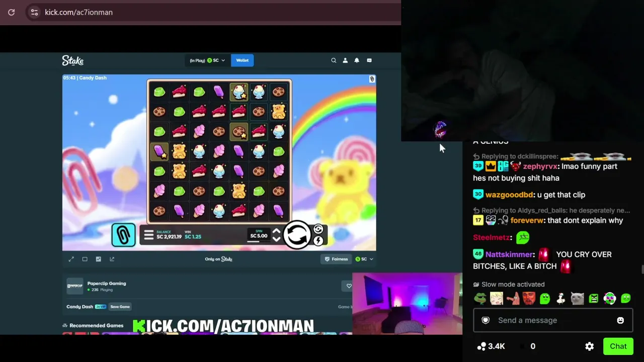Click the Candy Dash title below game
Viewport: 644px width, 362px height.
tap(79, 307)
